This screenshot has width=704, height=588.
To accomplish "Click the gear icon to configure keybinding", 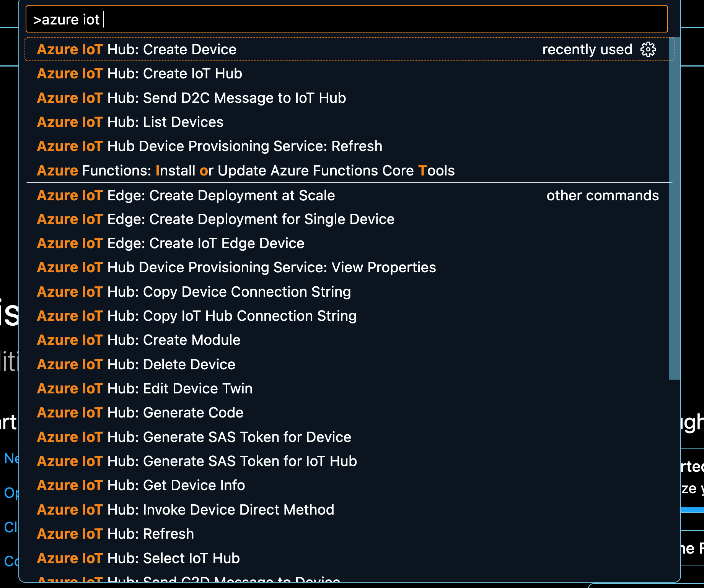I will click(648, 49).
